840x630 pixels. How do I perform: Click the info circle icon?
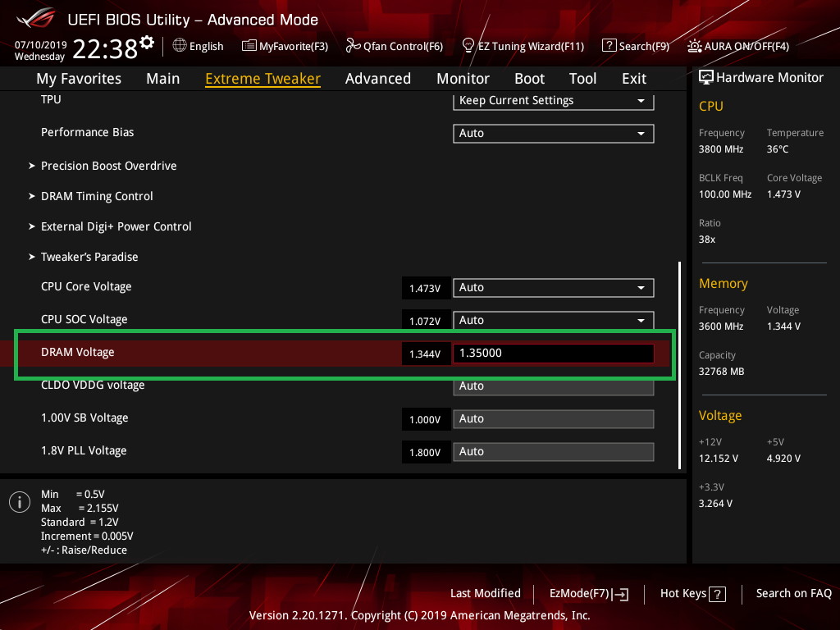point(20,502)
